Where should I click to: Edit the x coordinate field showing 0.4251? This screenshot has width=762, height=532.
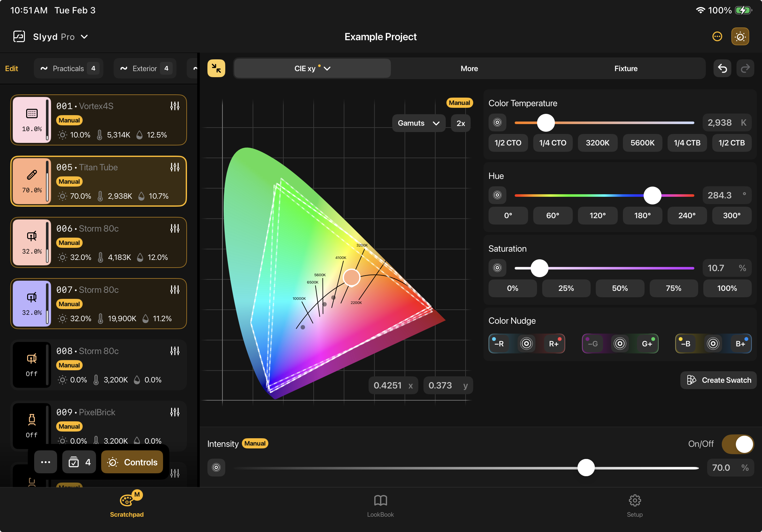click(393, 385)
